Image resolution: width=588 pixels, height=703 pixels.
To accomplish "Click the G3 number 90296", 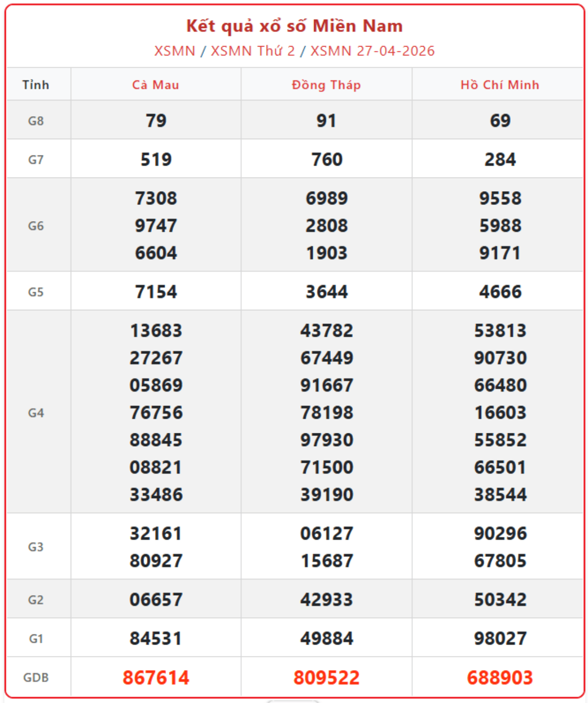I will [500, 533].
